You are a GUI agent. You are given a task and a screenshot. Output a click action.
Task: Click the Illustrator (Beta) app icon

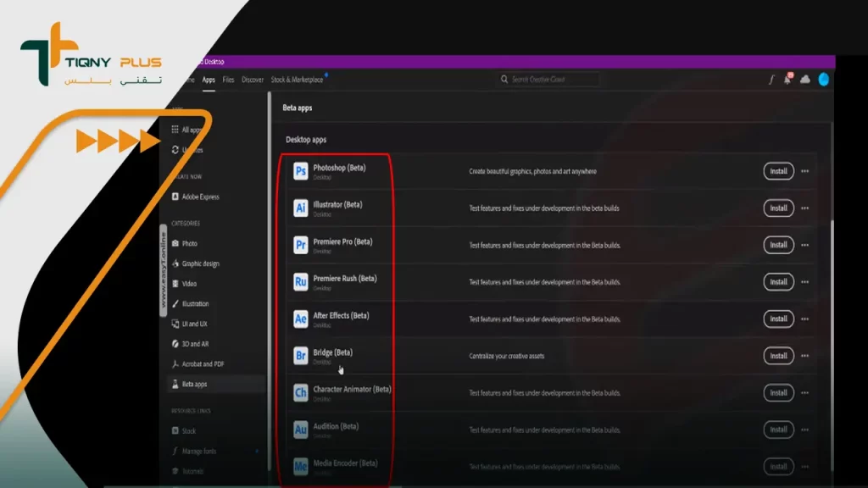(x=300, y=208)
